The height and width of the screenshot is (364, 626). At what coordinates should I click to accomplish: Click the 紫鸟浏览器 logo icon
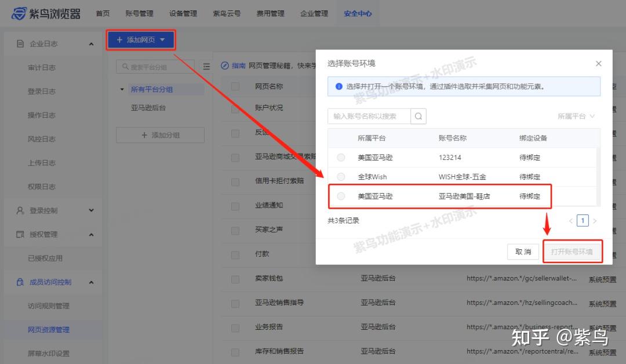click(19, 13)
